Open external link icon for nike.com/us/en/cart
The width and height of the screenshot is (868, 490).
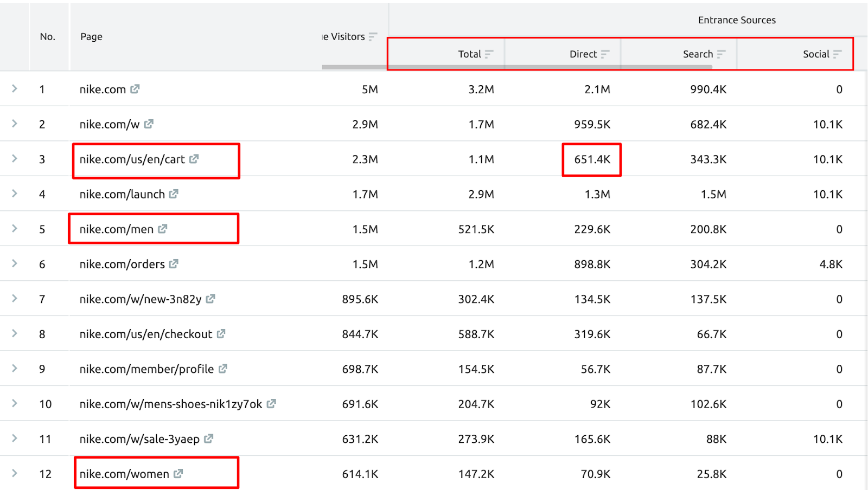194,159
